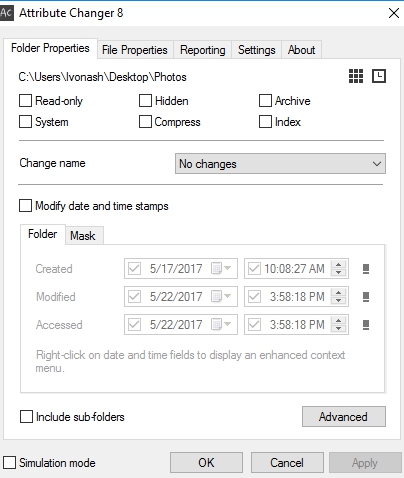The width and height of the screenshot is (404, 478).
Task: Go to the Reporting tab
Action: click(203, 50)
